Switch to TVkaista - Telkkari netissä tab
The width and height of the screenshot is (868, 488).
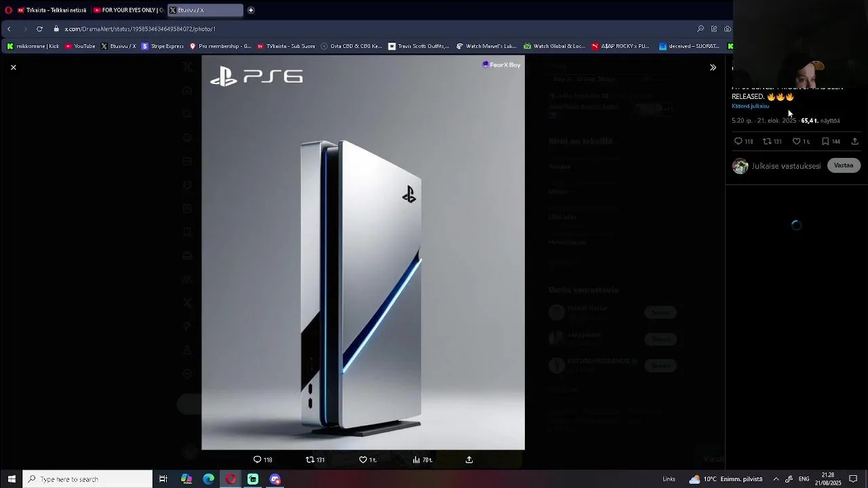point(52,10)
